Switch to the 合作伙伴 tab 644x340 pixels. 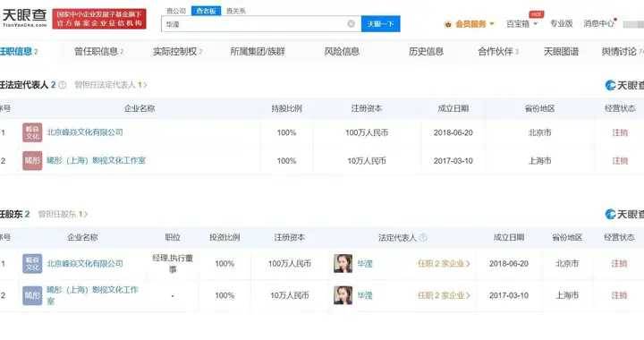click(498, 51)
